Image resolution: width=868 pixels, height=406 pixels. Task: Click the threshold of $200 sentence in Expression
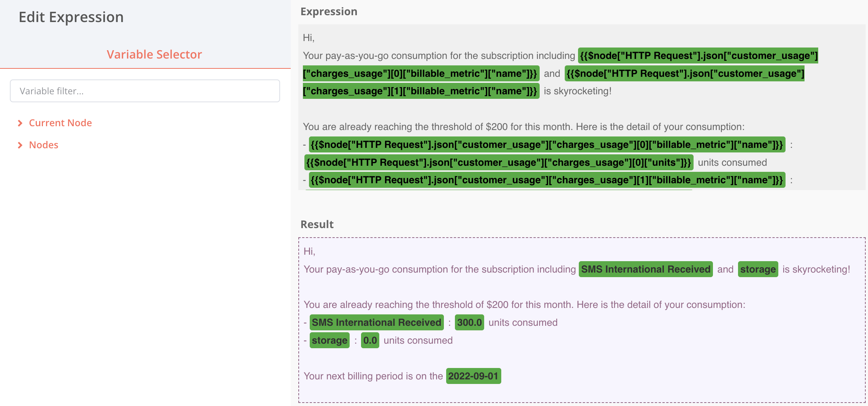524,127
